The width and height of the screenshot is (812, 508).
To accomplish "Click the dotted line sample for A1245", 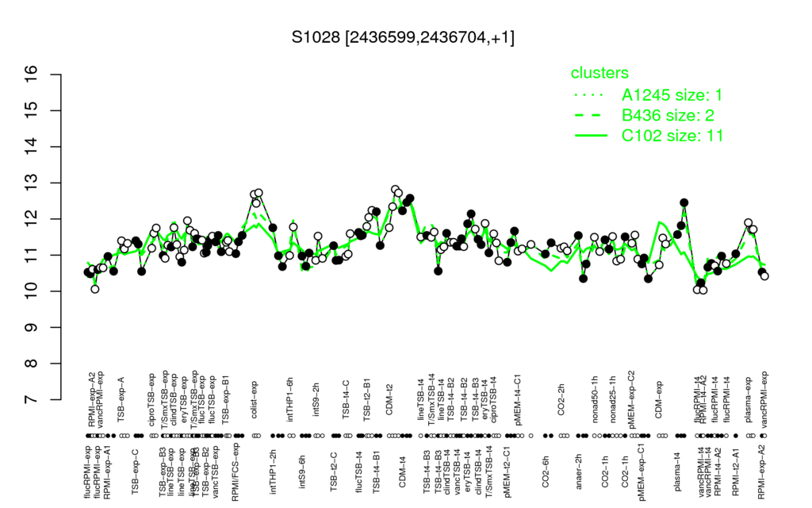I will coord(590,95).
